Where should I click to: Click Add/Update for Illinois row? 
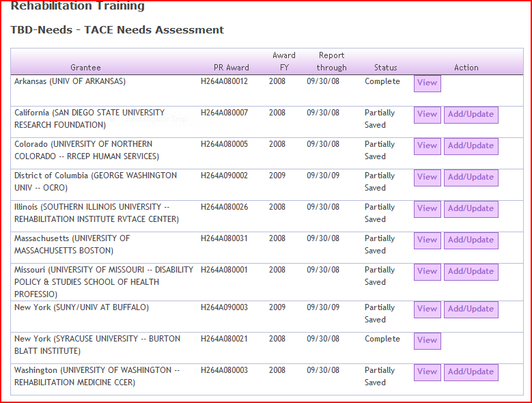pos(471,209)
